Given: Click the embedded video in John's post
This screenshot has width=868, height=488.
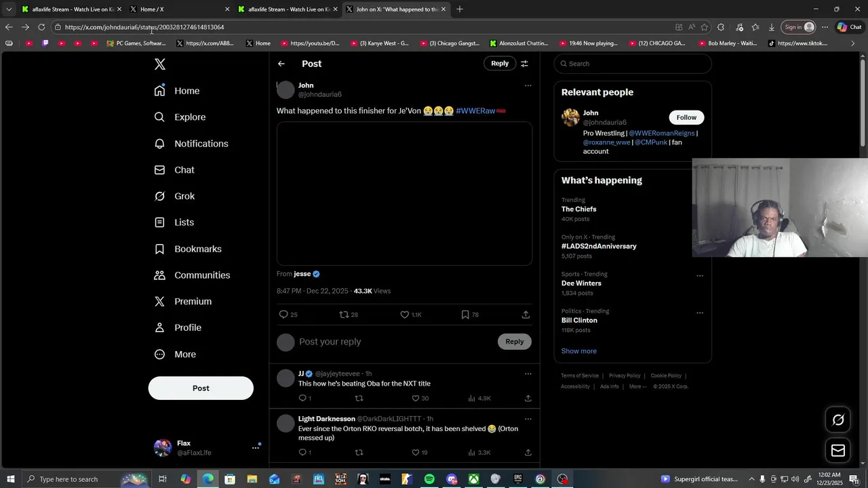Looking at the screenshot, I should point(404,194).
